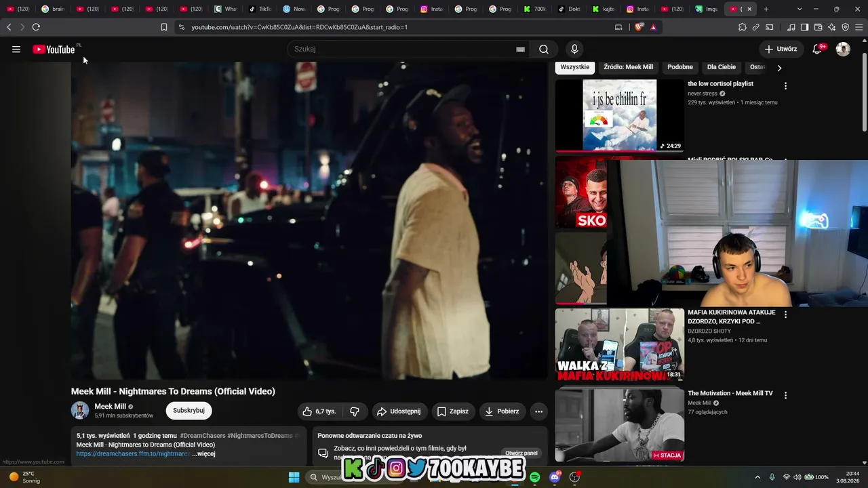Open options for the low cortisol playlist
This screenshot has height=488, width=868.
click(786, 86)
